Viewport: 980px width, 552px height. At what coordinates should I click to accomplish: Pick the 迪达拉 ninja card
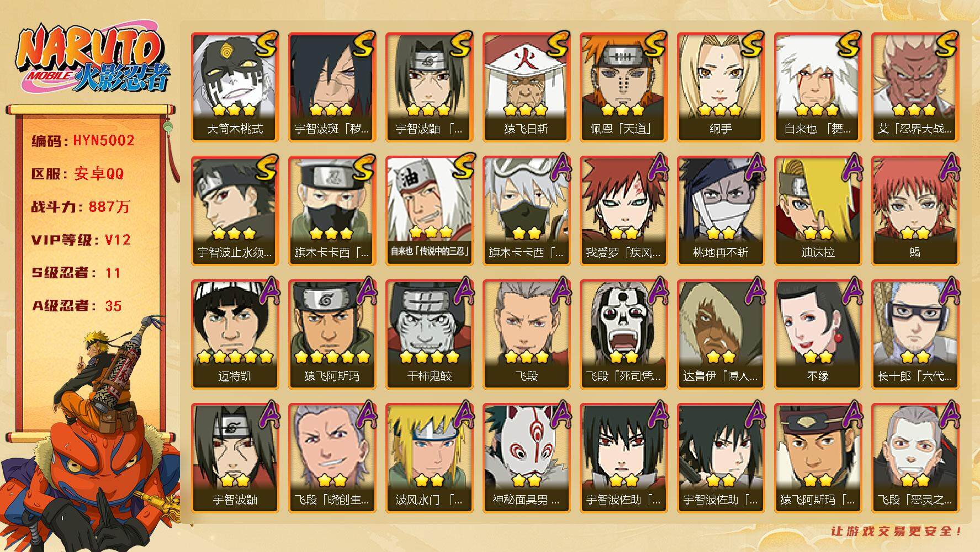(818, 211)
